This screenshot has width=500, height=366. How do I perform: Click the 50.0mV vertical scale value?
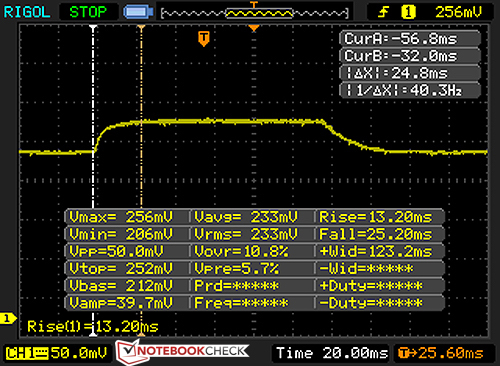pyautogui.click(x=79, y=353)
